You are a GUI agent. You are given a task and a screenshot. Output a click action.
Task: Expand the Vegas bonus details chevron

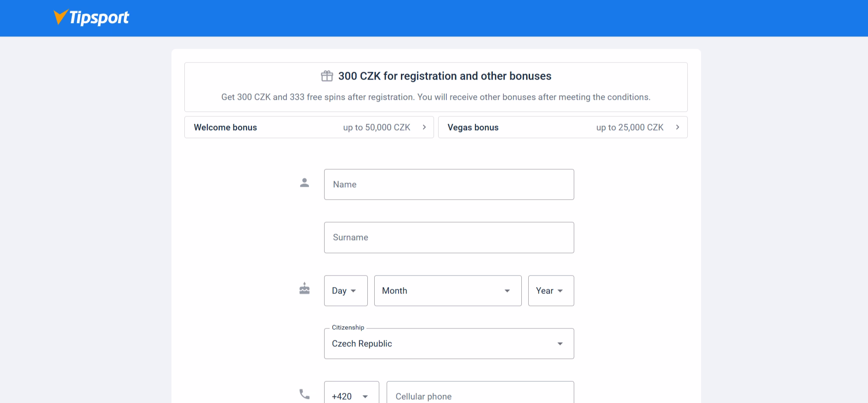tap(677, 127)
